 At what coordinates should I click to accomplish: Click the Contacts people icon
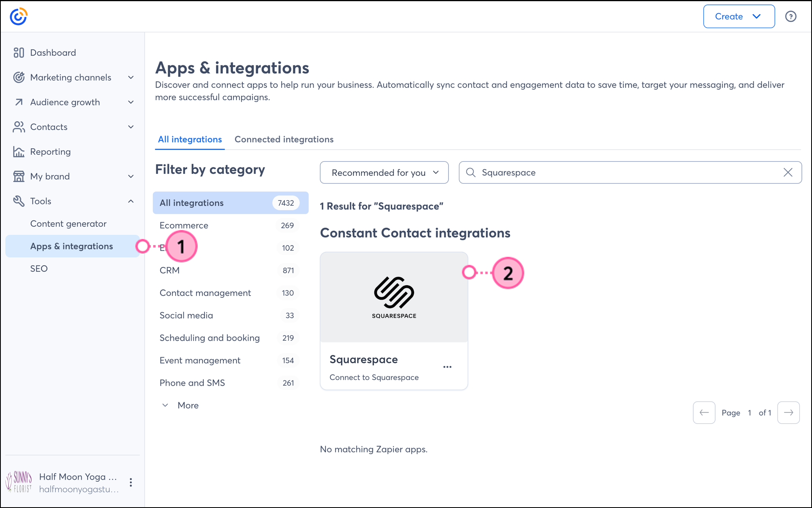click(19, 127)
